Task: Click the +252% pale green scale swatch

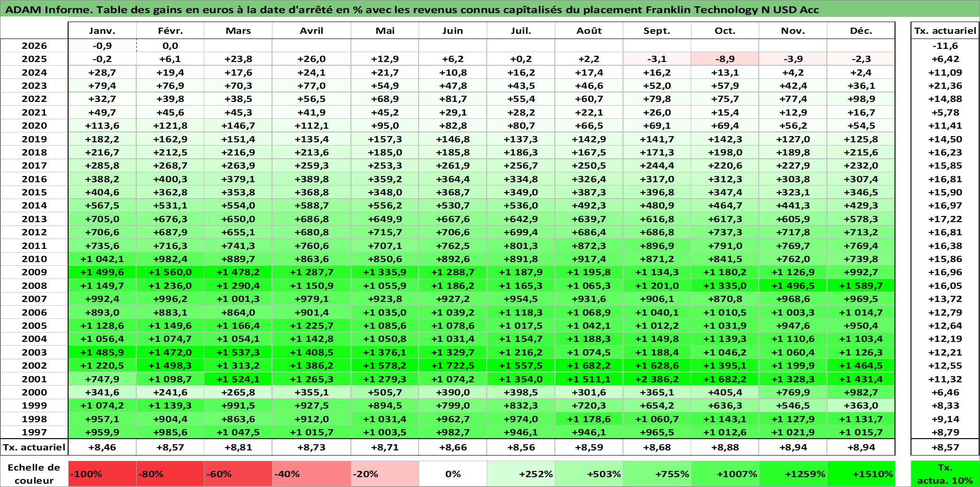Action: [x=521, y=474]
